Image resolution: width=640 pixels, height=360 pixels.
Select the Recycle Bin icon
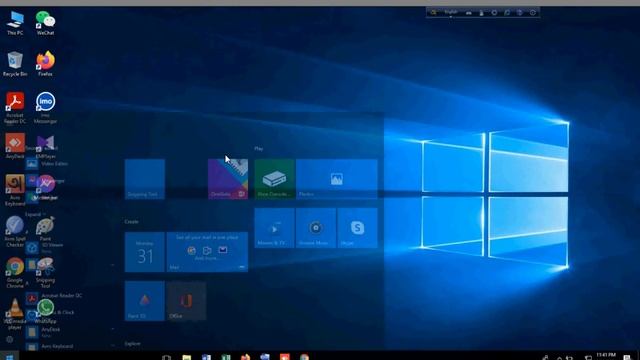click(x=15, y=64)
